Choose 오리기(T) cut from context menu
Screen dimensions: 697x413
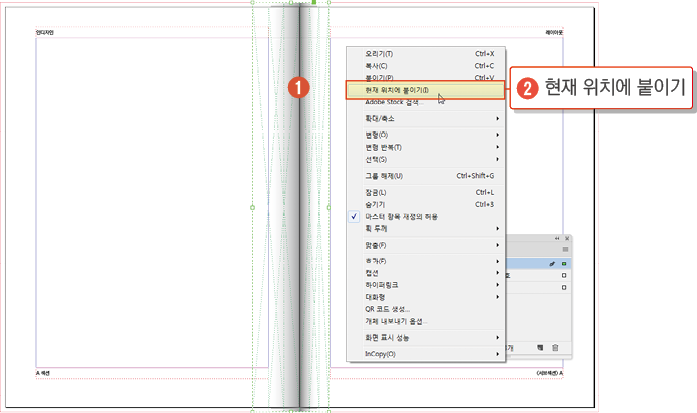[426, 54]
